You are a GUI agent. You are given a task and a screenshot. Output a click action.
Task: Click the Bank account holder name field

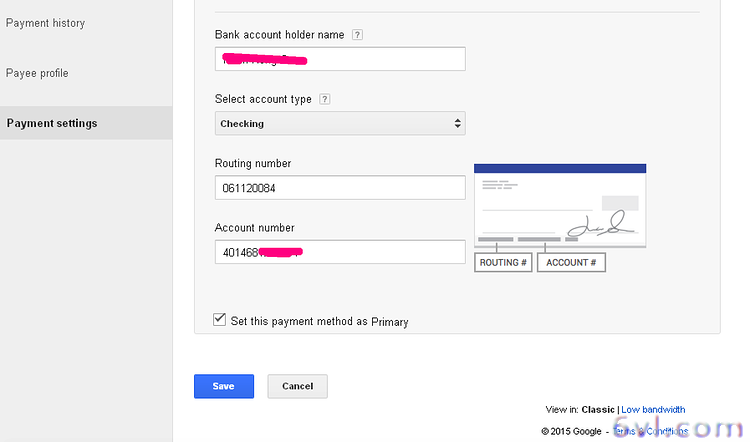tap(340, 59)
